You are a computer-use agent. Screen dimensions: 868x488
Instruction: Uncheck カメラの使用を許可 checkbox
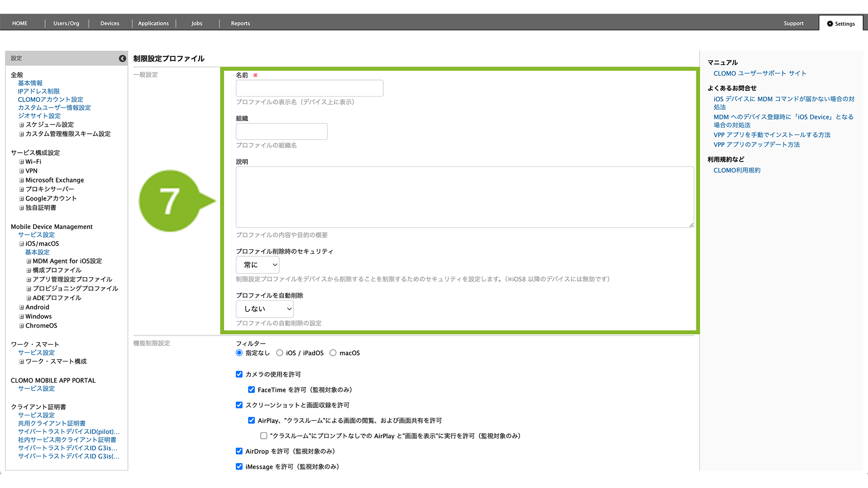click(239, 374)
